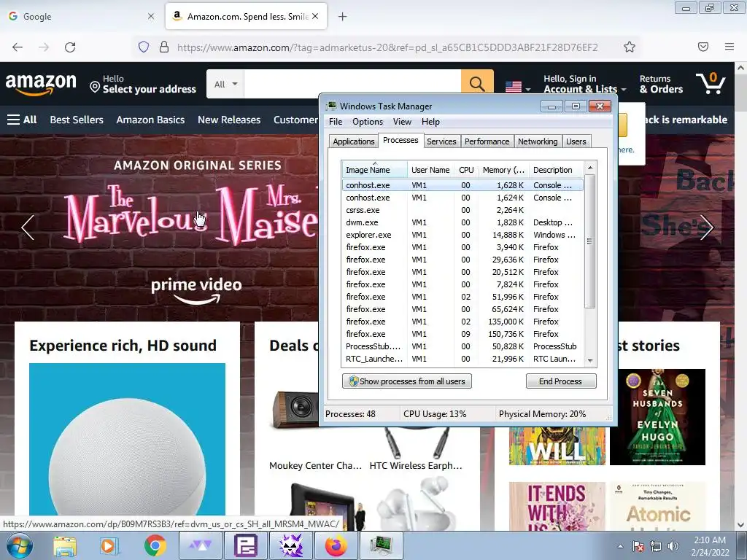This screenshot has width=747, height=560.
Task: Open the Windows Start button
Action: coord(19,545)
